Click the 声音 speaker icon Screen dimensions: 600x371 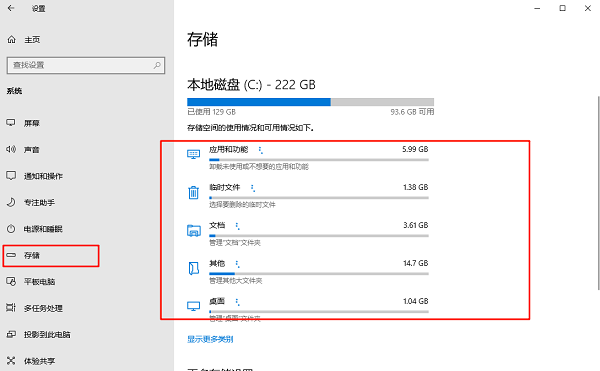(x=11, y=149)
